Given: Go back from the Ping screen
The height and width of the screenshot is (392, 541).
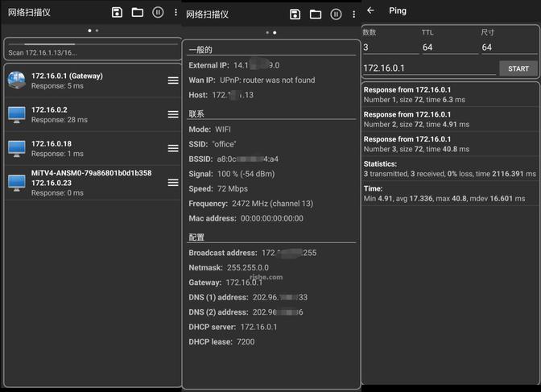Looking at the screenshot, I should pyautogui.click(x=370, y=10).
